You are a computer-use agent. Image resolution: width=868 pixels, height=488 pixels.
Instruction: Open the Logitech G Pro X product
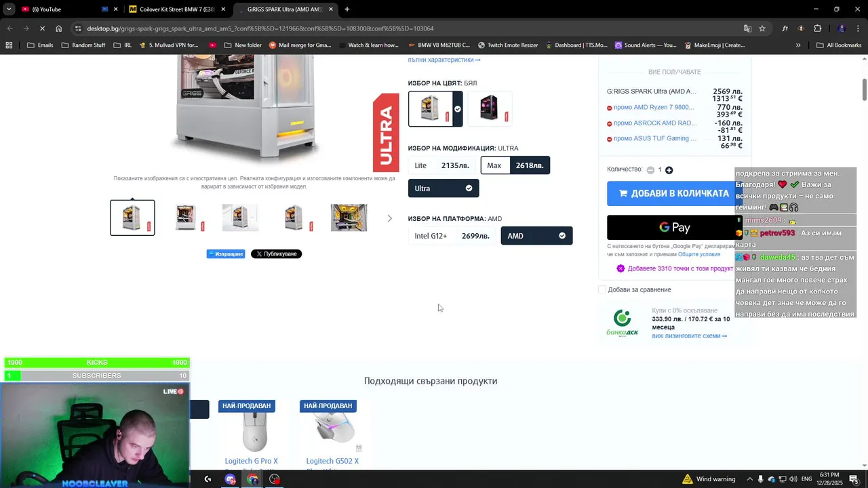click(252, 462)
